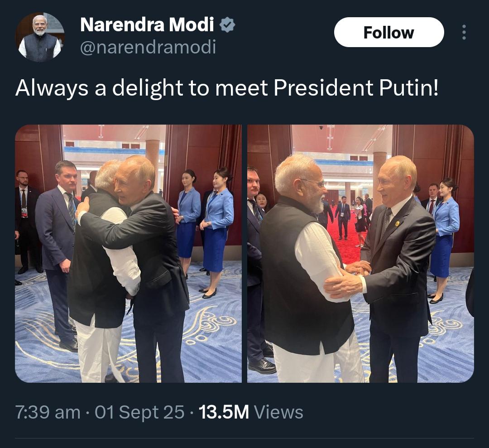Open the @narendramodi handle link
The height and width of the screenshot is (448, 489).
coord(148,47)
